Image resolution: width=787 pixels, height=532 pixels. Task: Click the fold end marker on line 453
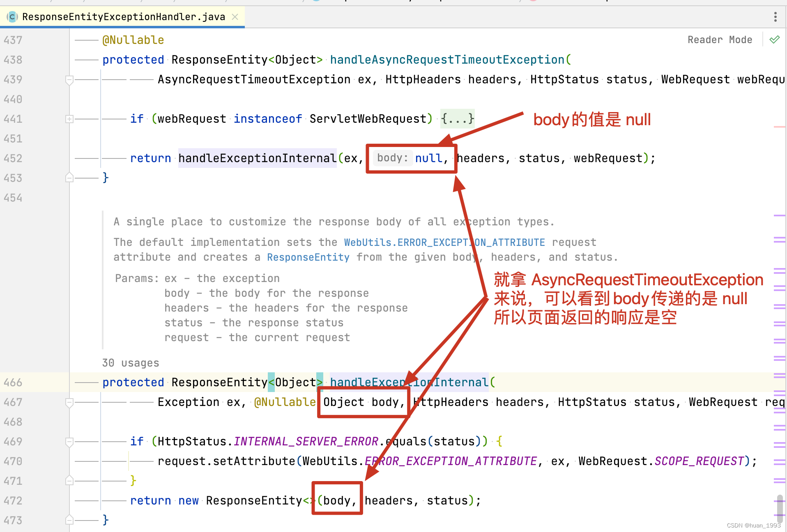click(x=69, y=178)
